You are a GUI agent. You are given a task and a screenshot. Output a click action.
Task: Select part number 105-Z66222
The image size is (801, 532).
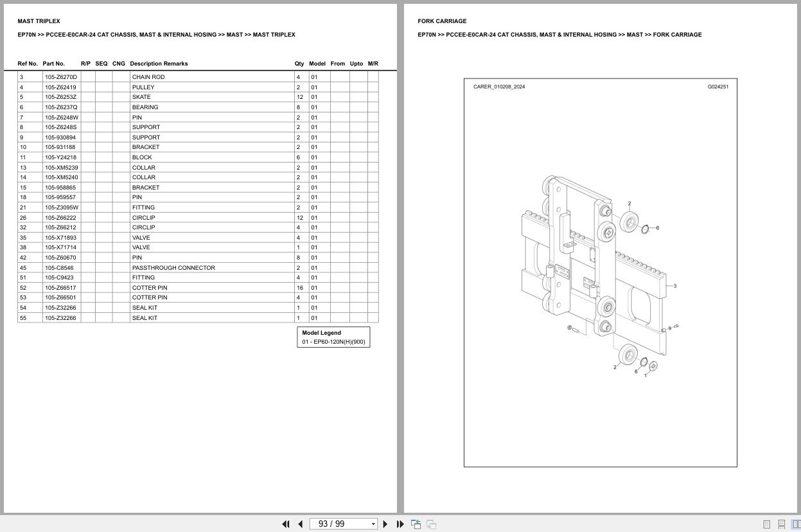tap(61, 218)
